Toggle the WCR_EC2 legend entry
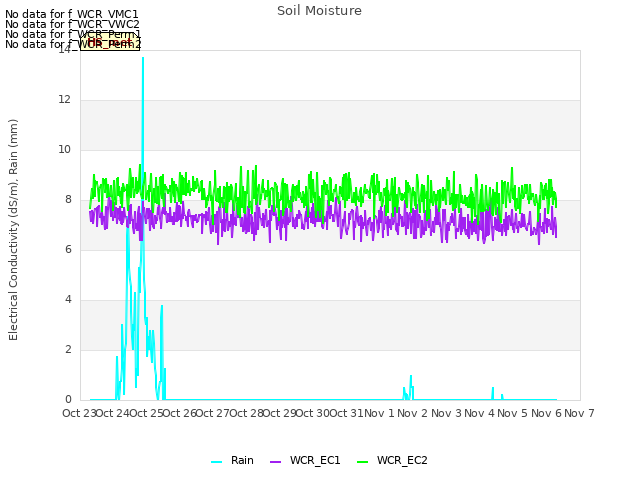The width and height of the screenshot is (640, 480). click(x=392, y=460)
